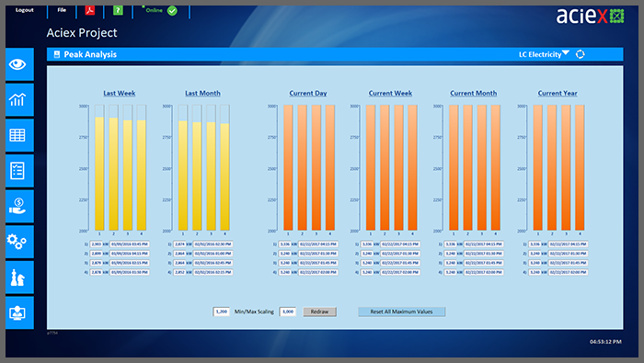Open the overview eye icon in sidebar
This screenshot has height=363, width=644.
(17, 64)
